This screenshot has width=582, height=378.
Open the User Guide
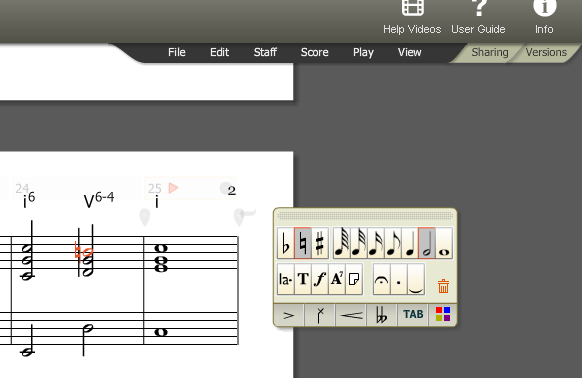[x=478, y=17]
